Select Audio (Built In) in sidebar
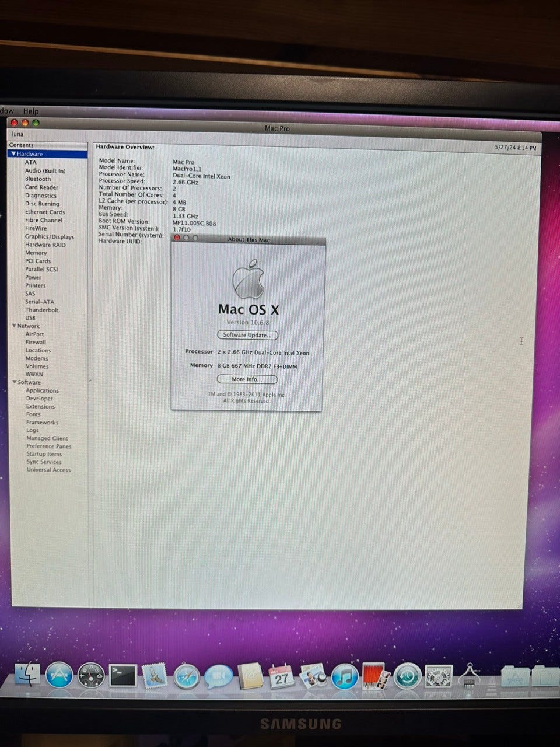Image resolution: width=560 pixels, height=747 pixels. point(45,170)
